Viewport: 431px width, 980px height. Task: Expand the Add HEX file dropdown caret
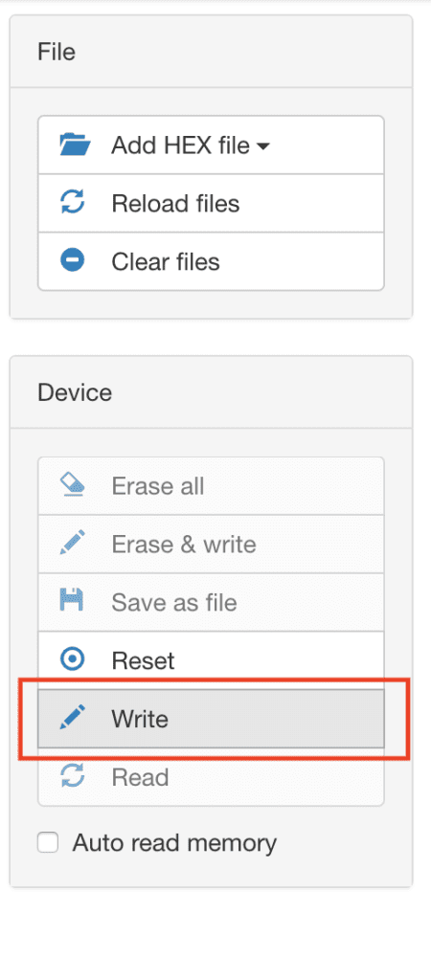pyautogui.click(x=262, y=146)
